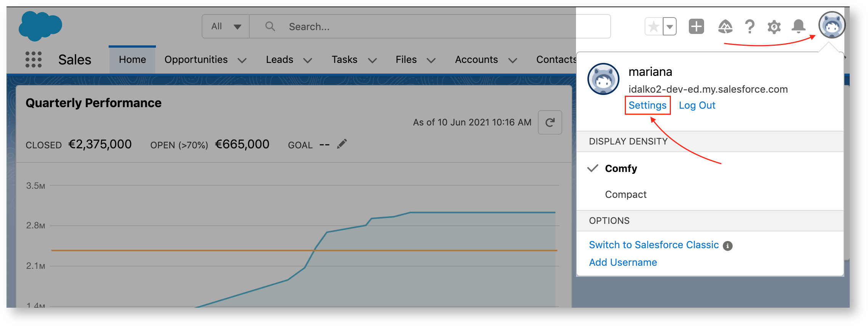Open the Setup gear icon
The image size is (868, 326).
774,27
